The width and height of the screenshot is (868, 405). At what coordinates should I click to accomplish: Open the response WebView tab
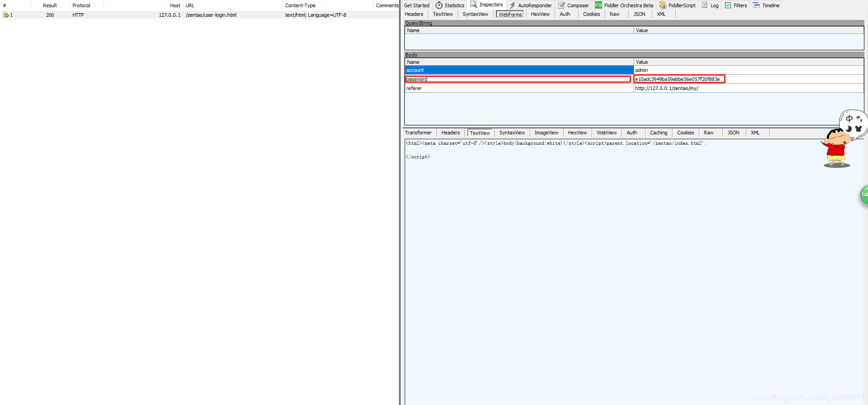pyautogui.click(x=607, y=133)
